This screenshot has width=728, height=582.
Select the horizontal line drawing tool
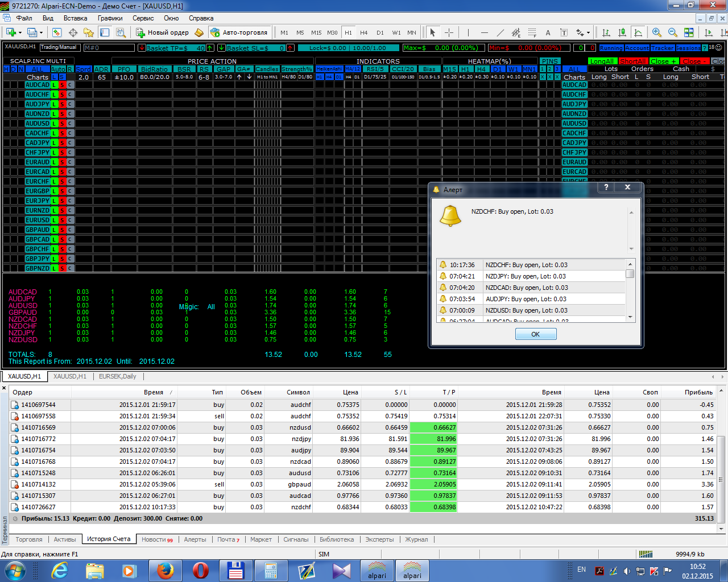[484, 32]
